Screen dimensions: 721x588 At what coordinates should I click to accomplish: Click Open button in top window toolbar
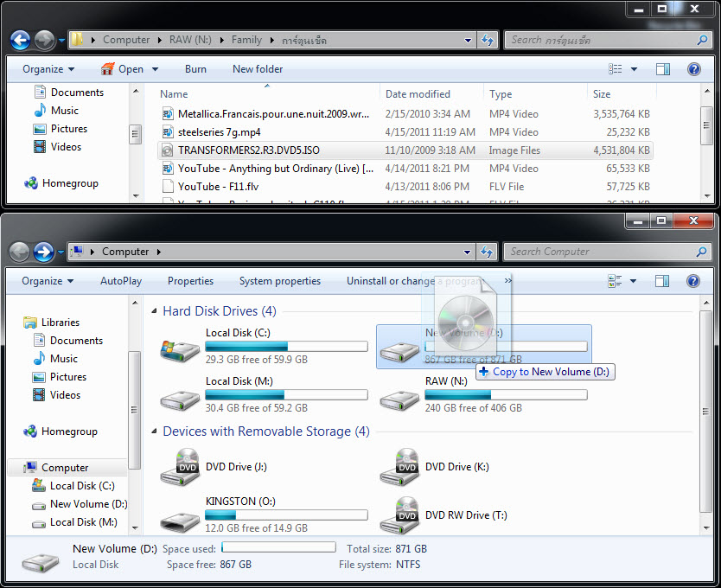coord(122,69)
